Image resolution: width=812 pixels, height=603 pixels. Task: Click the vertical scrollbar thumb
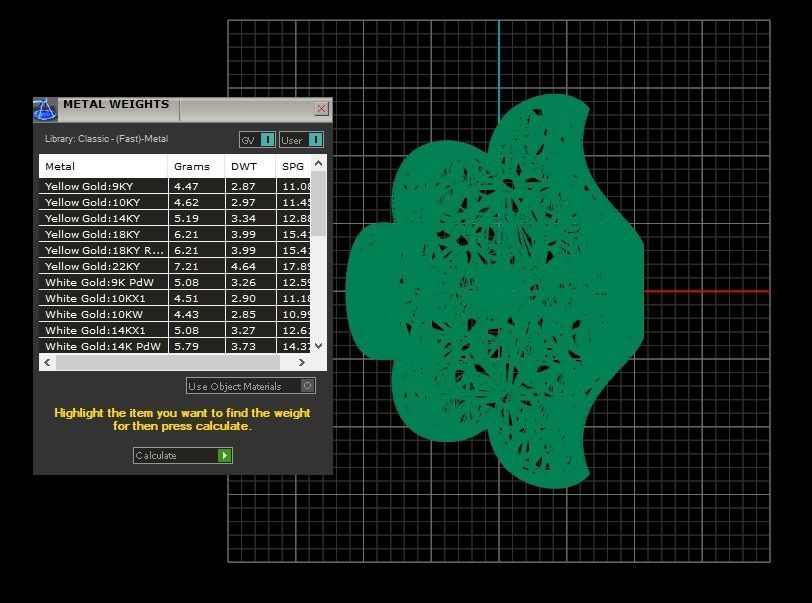coord(318,204)
